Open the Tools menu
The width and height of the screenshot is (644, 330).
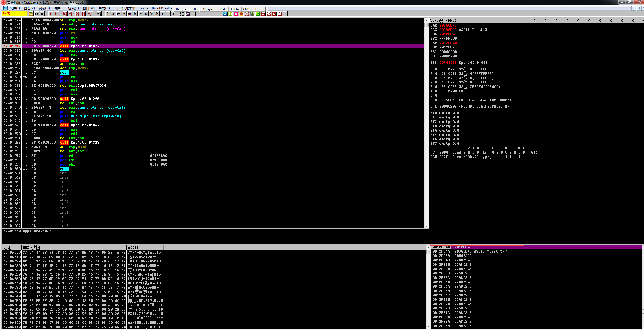coord(143,8)
